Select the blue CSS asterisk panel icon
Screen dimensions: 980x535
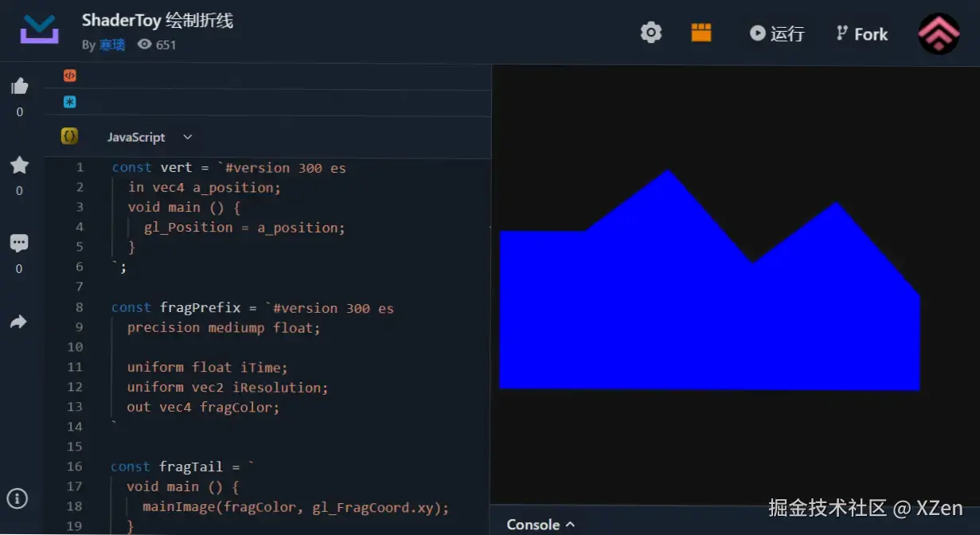coord(69,102)
